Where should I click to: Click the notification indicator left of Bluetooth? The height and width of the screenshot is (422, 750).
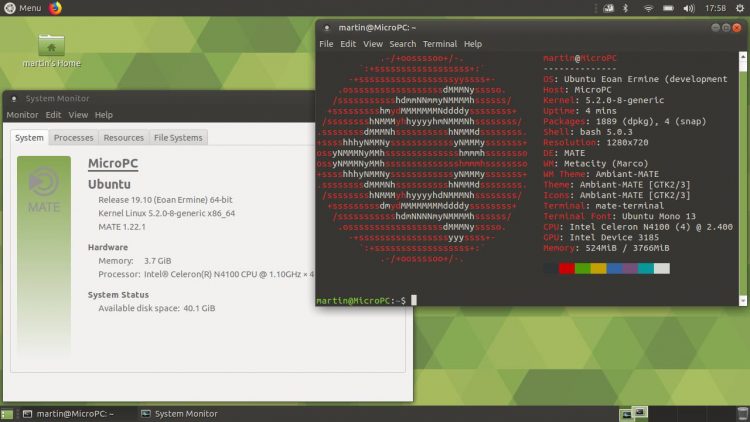[608, 8]
